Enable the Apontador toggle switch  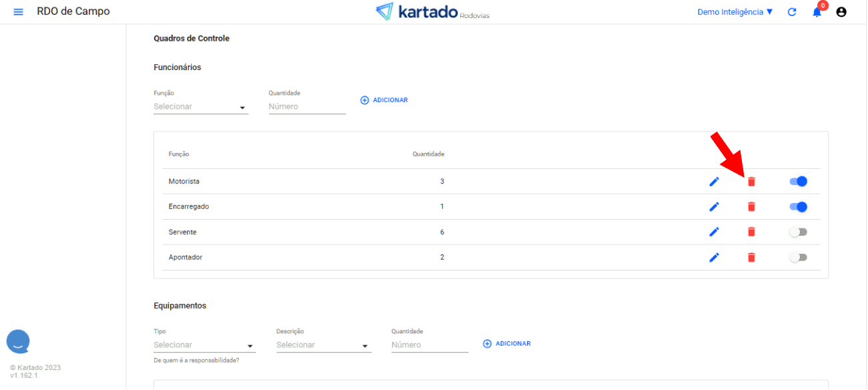[x=798, y=258]
